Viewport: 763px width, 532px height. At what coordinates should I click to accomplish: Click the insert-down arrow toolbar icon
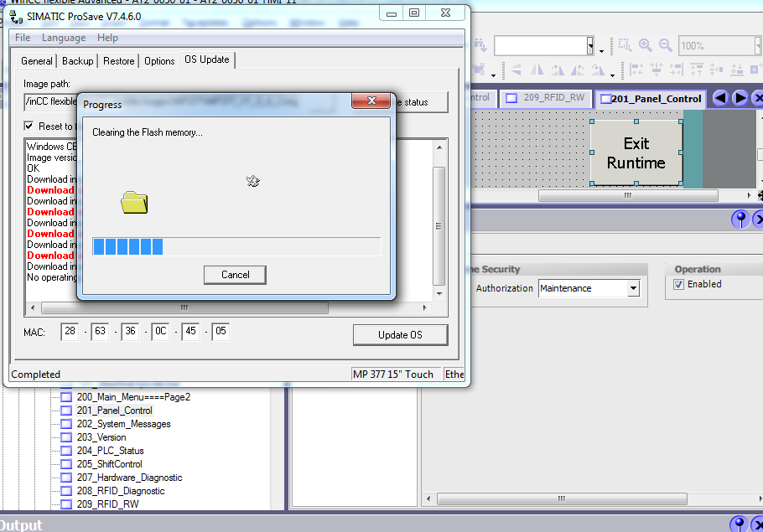point(480,45)
